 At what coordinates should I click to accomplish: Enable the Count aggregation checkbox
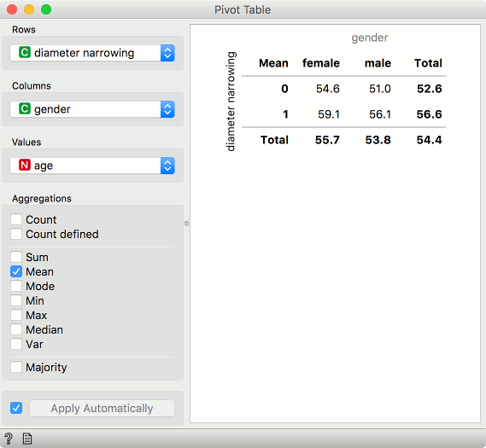(x=16, y=219)
